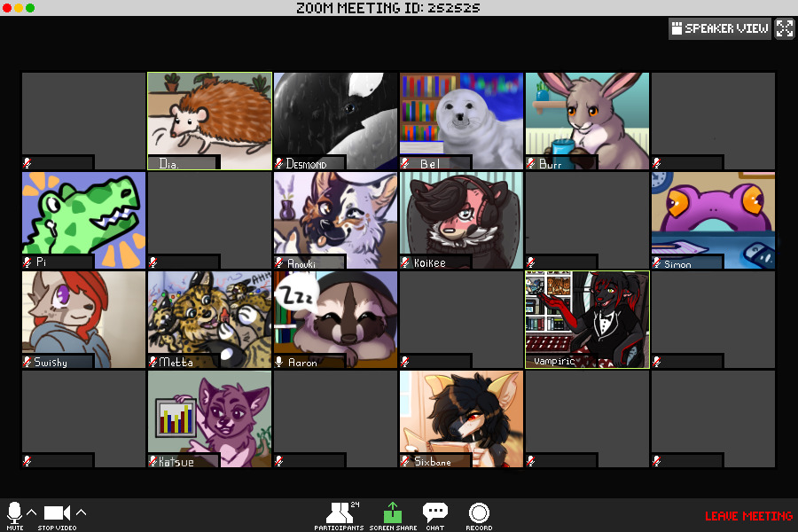The height and width of the screenshot is (532, 798).
Task: Expand audio options arrow next to Mute
Action: pyautogui.click(x=32, y=512)
